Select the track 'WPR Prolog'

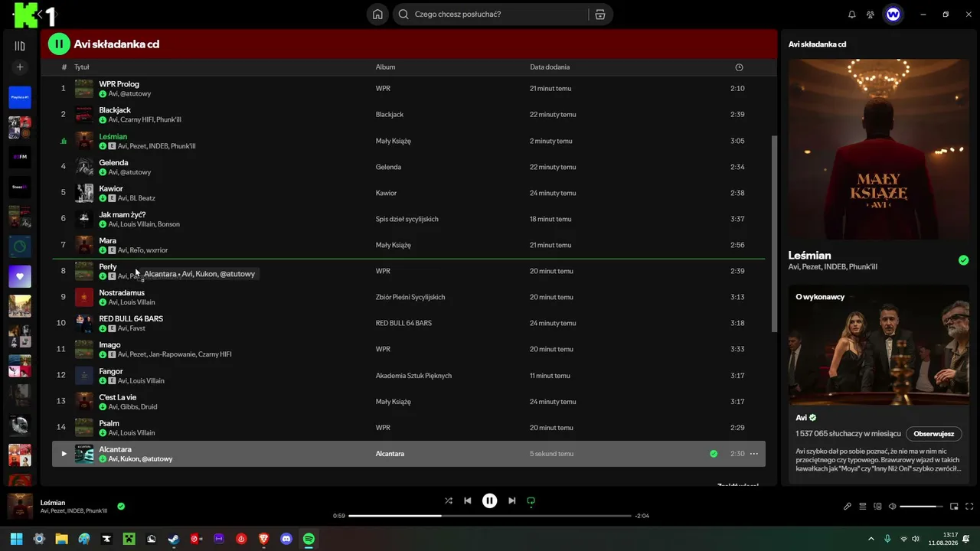[119, 84]
